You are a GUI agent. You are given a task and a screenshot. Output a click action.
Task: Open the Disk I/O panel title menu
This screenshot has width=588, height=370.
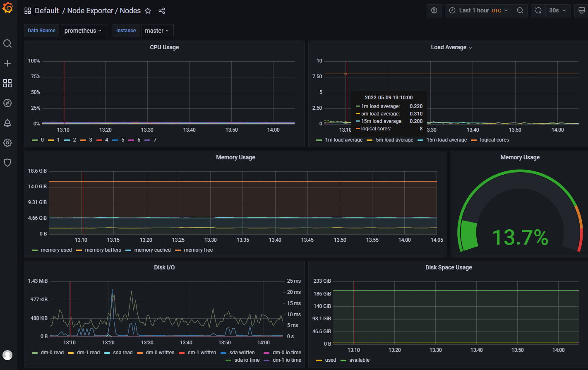(x=164, y=267)
